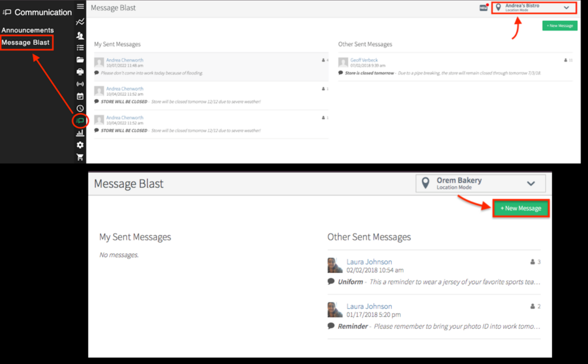Open the shopping cart icon in sidebar
Image resolution: width=588 pixels, height=364 pixels.
(80, 157)
